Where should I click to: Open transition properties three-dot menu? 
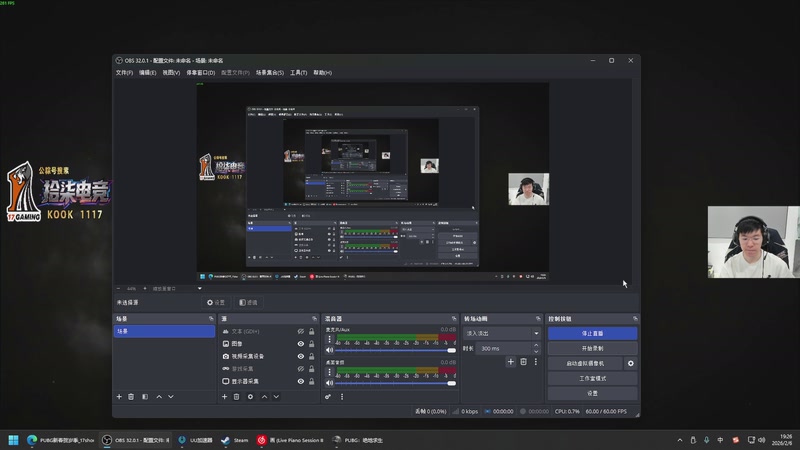point(536,362)
